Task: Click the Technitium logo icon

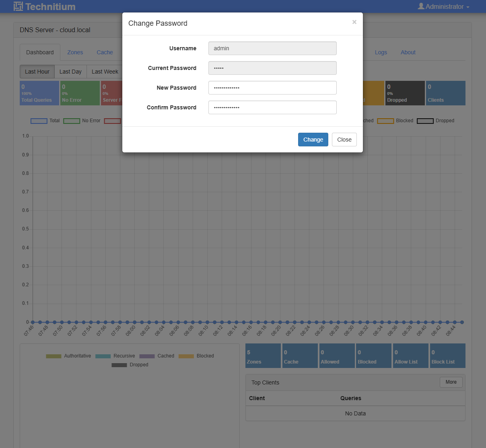Action: click(x=18, y=6)
